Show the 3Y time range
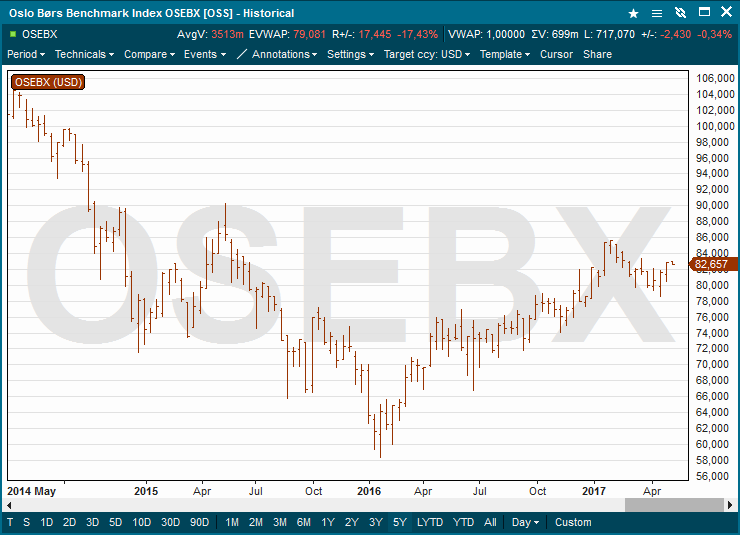 pos(376,522)
